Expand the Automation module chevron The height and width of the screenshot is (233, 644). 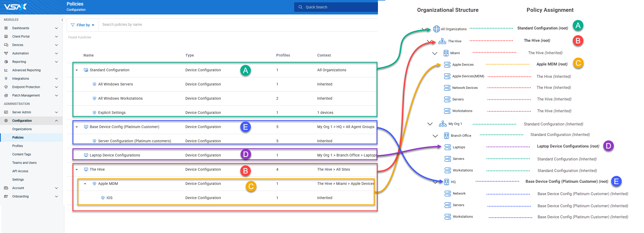pyautogui.click(x=56, y=53)
